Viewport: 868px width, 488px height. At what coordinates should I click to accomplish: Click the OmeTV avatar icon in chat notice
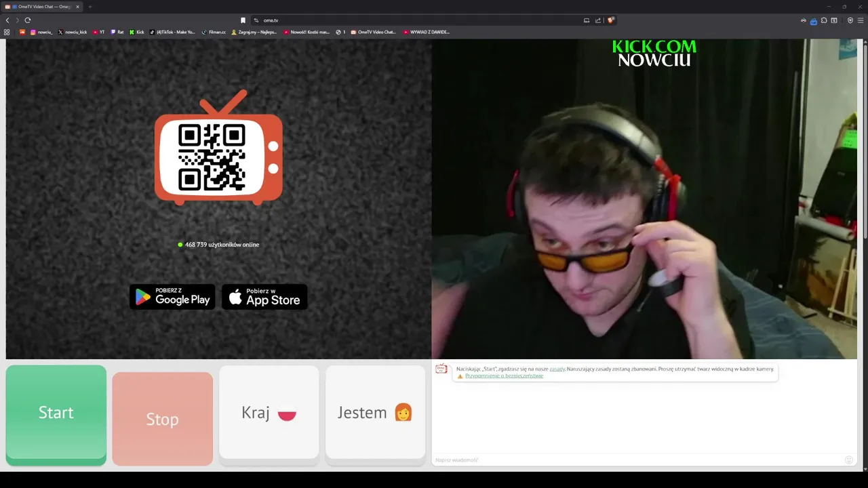coord(441,369)
